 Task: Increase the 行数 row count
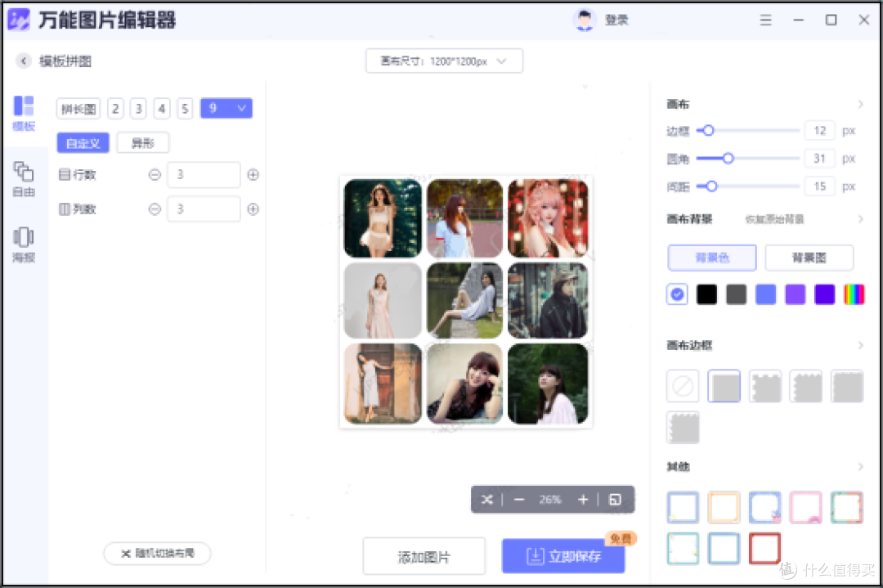pos(253,174)
